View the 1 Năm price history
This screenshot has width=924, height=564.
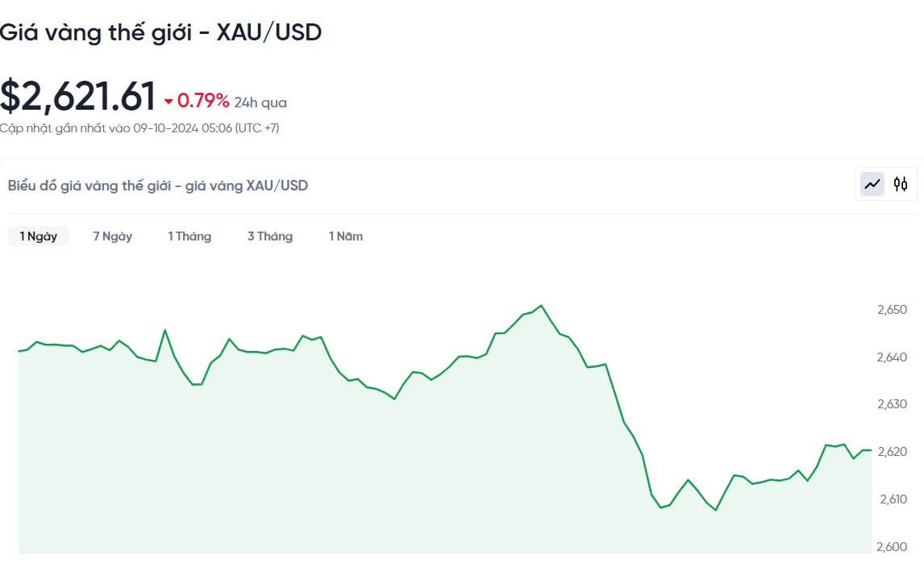pyautogui.click(x=346, y=236)
